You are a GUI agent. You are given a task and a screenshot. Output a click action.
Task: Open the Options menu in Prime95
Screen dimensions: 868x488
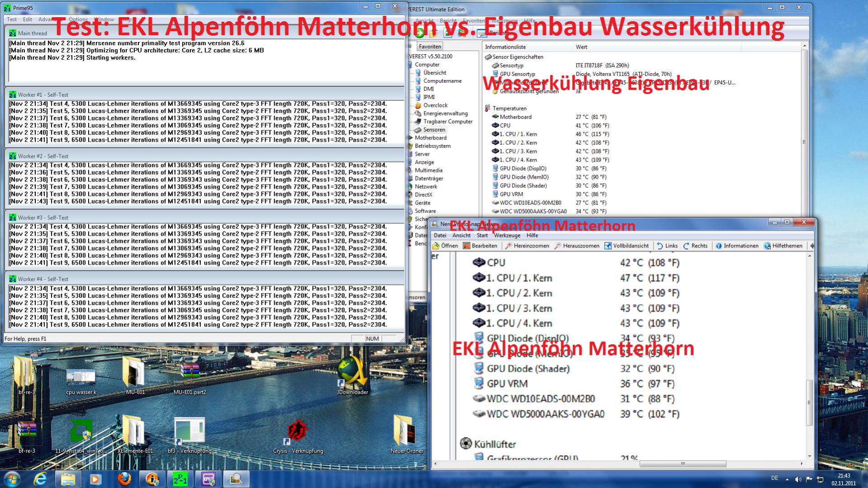coord(78,19)
